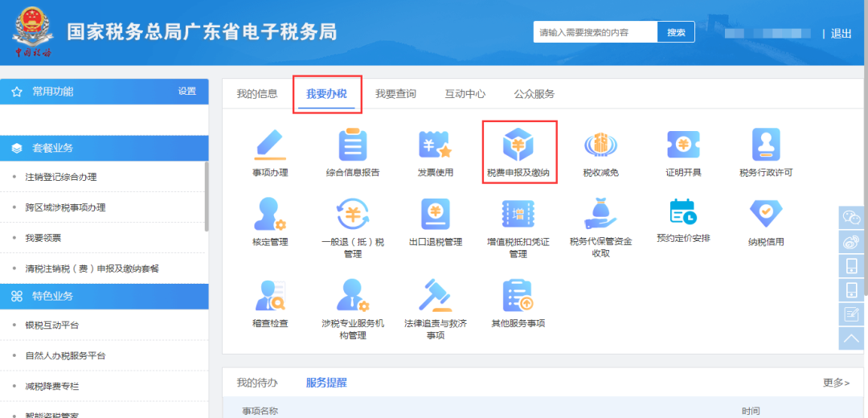This screenshot has height=418, width=868.
Task: Open 注销登记综合办理 in sidebar
Action: (x=61, y=177)
